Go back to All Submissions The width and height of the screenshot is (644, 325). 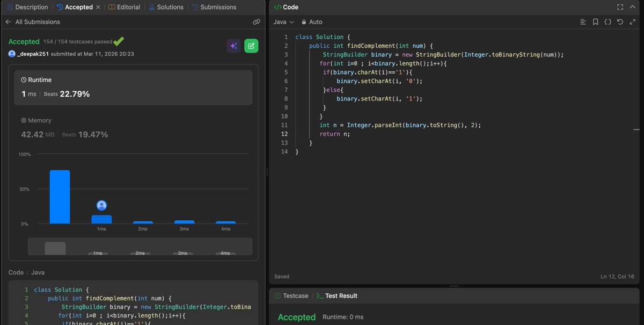click(x=33, y=22)
